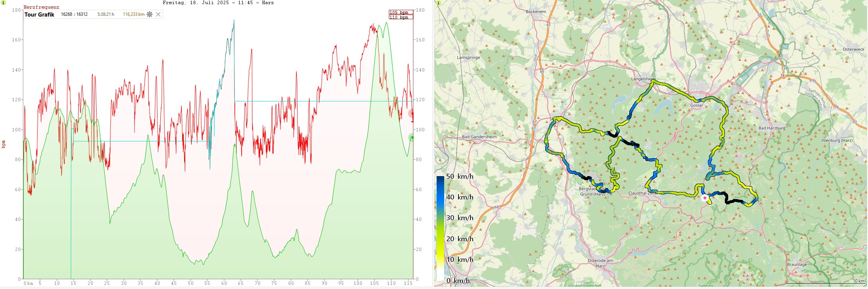This screenshot has width=868, height=289.
Task: Click the vertical teal slider line near km 15
Action: [x=71, y=207]
